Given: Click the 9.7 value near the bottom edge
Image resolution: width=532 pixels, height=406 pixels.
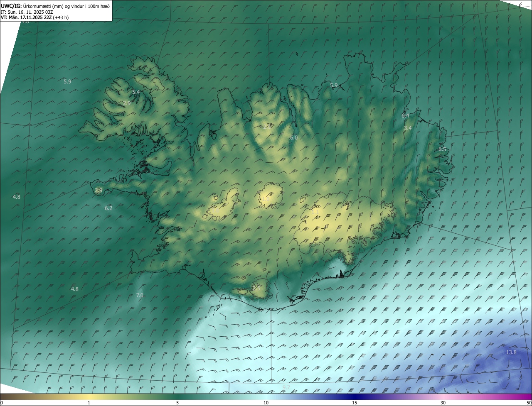Looking at the screenshot, I should coord(286,387).
